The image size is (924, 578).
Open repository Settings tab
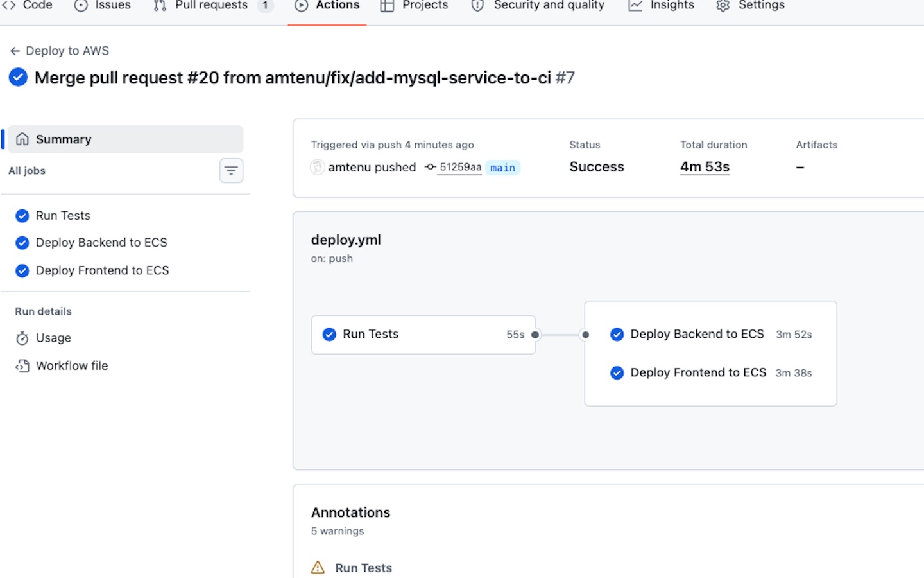tap(750, 5)
